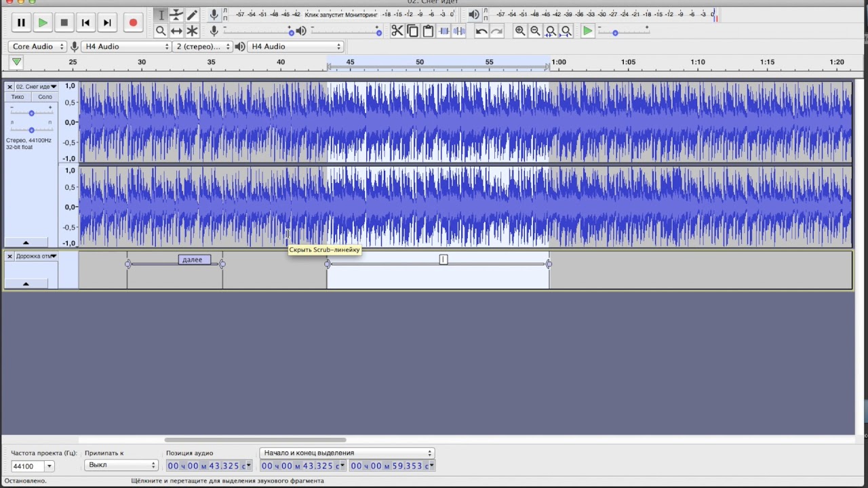Open the Дорожка отм label track menu
868x488 pixels.
pos(37,256)
